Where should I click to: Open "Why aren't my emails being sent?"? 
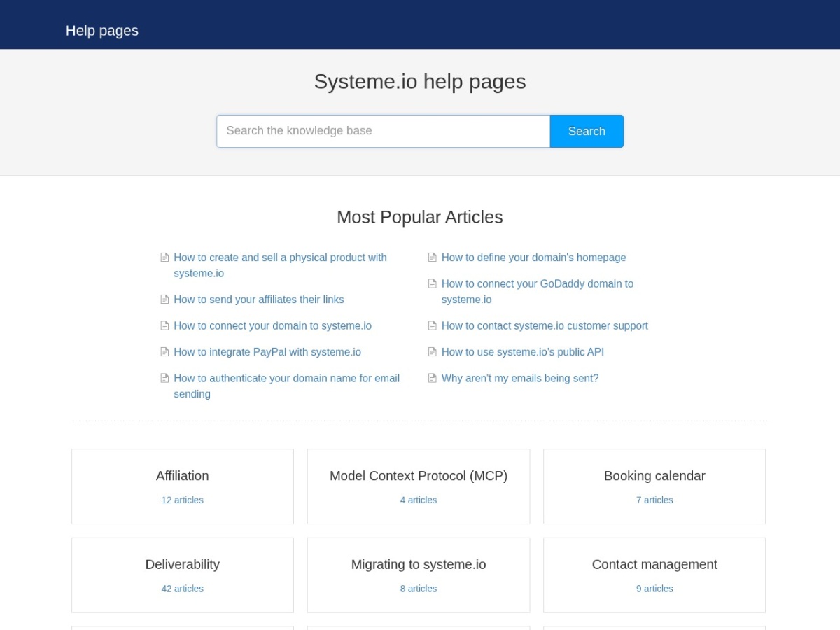click(x=520, y=378)
